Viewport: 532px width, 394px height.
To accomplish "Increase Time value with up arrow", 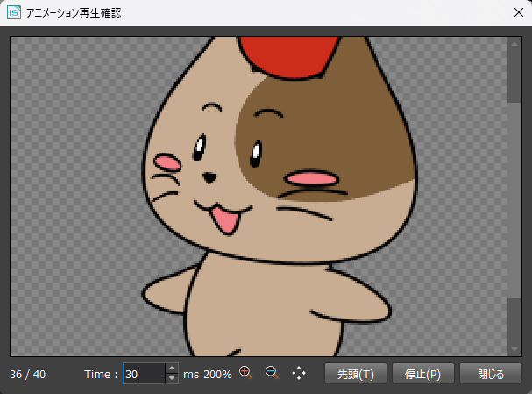I will point(172,369).
